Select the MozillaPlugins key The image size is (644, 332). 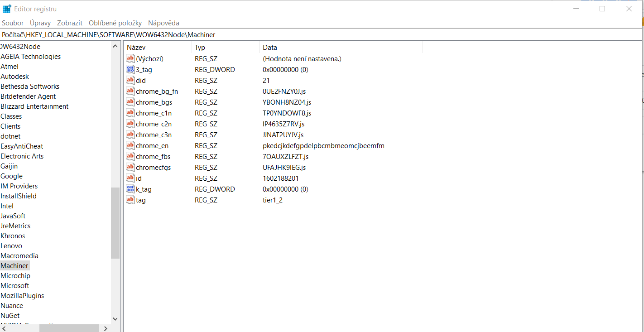pyautogui.click(x=22, y=296)
